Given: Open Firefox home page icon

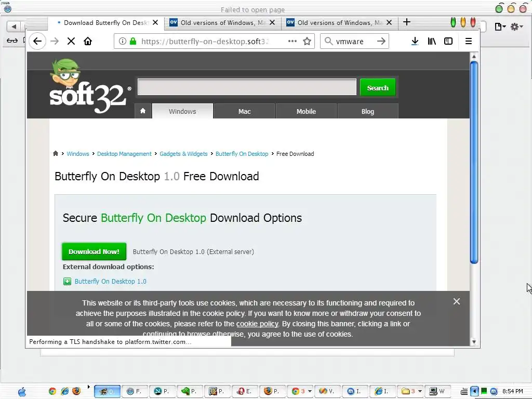Looking at the screenshot, I should (x=88, y=42).
